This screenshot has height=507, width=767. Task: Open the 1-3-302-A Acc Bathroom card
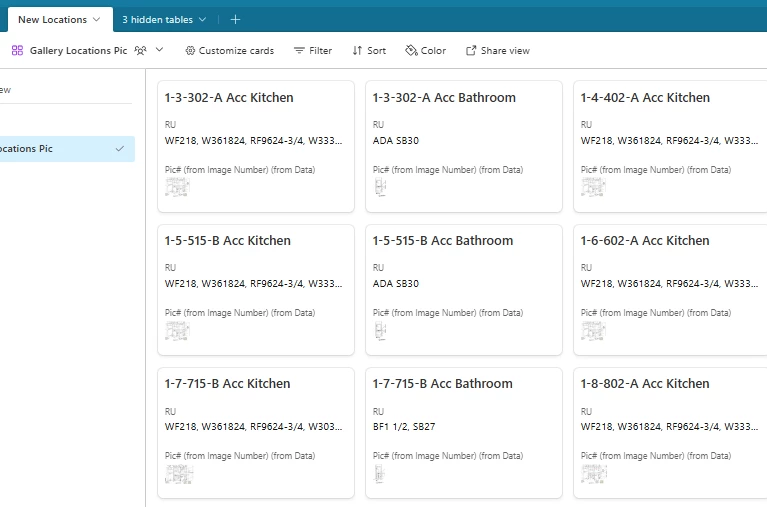pos(464,146)
